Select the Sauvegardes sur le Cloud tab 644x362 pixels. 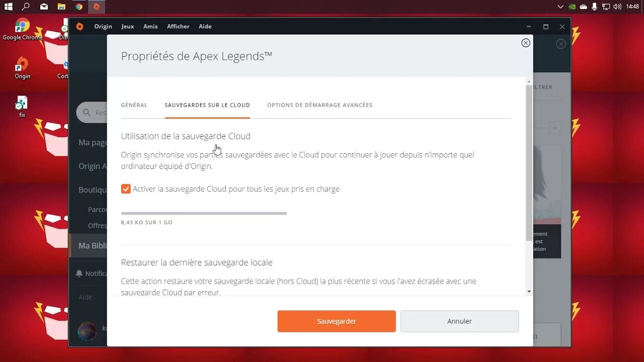(207, 105)
